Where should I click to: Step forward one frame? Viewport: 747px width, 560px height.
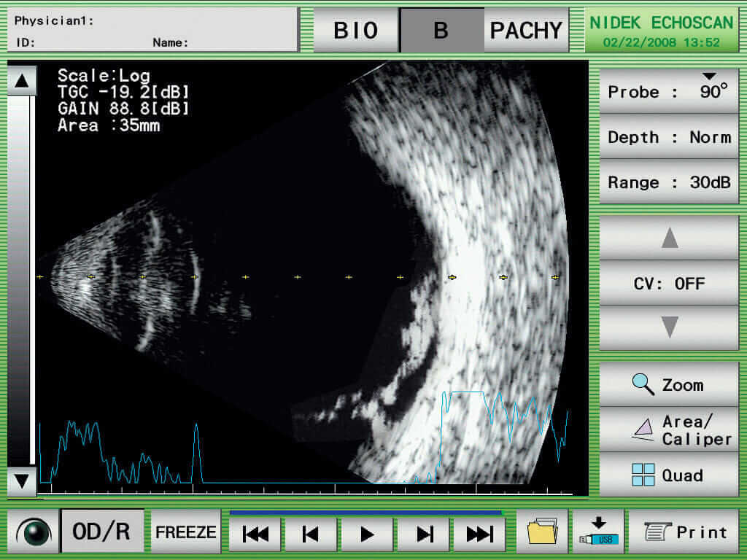pyautogui.click(x=424, y=534)
